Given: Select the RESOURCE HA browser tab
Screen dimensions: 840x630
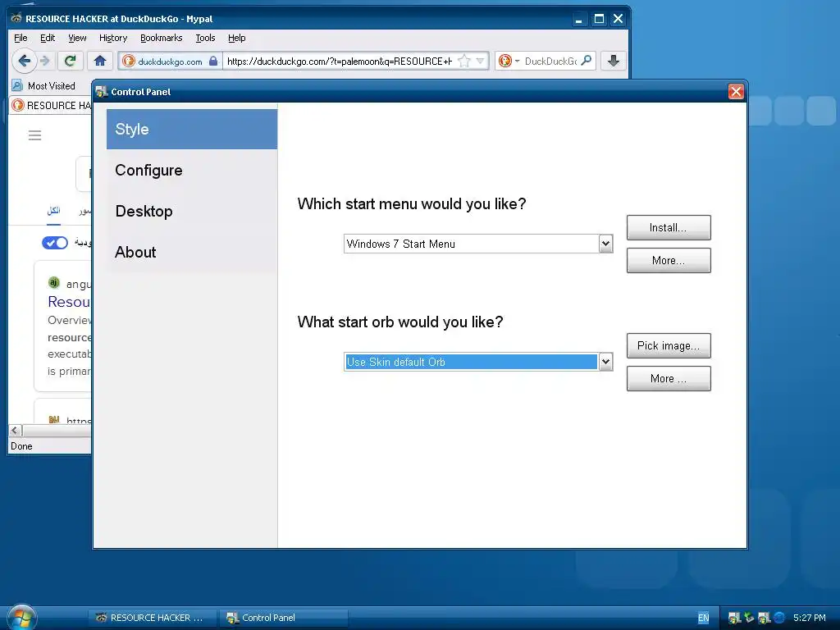Looking at the screenshot, I should click(x=51, y=106).
